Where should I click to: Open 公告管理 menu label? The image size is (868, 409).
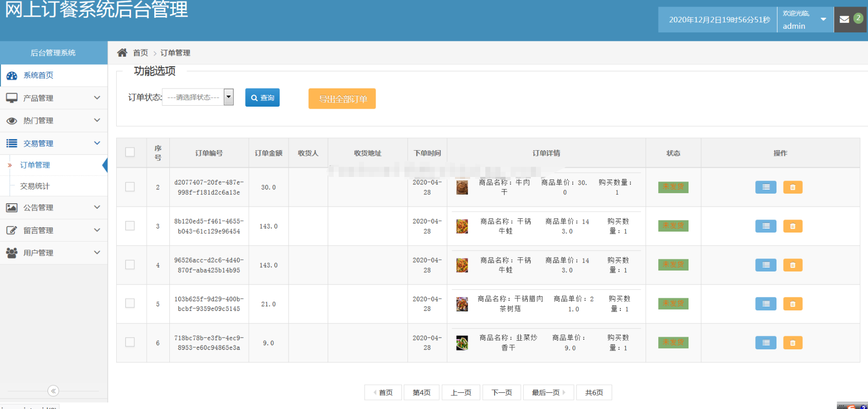(x=38, y=208)
